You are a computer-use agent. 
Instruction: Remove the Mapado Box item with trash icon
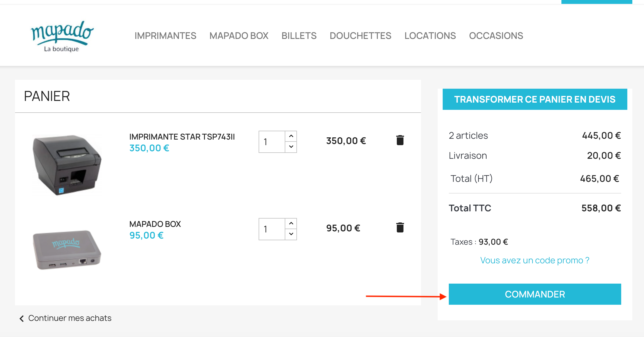tap(400, 228)
